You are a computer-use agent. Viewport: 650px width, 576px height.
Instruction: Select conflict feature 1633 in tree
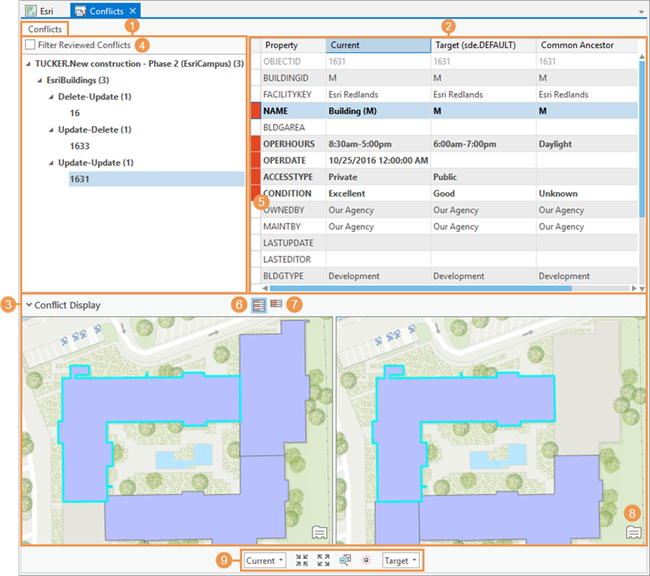click(x=80, y=146)
